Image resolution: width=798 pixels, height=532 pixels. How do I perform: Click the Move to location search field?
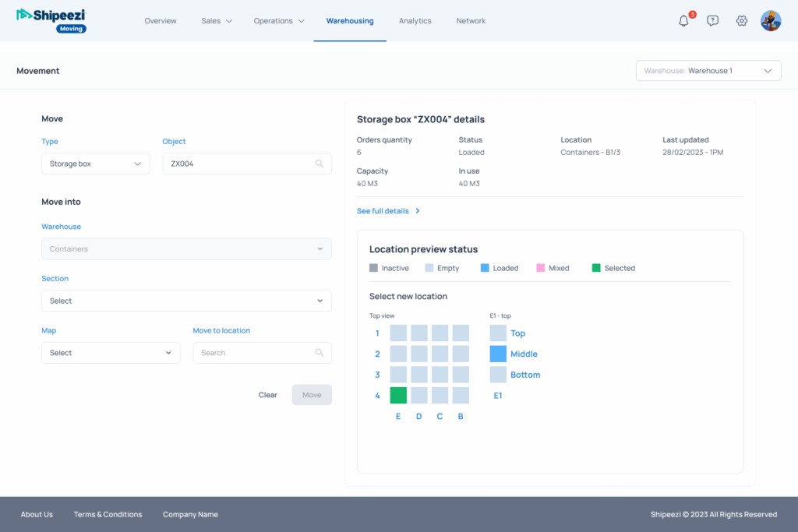click(254, 353)
